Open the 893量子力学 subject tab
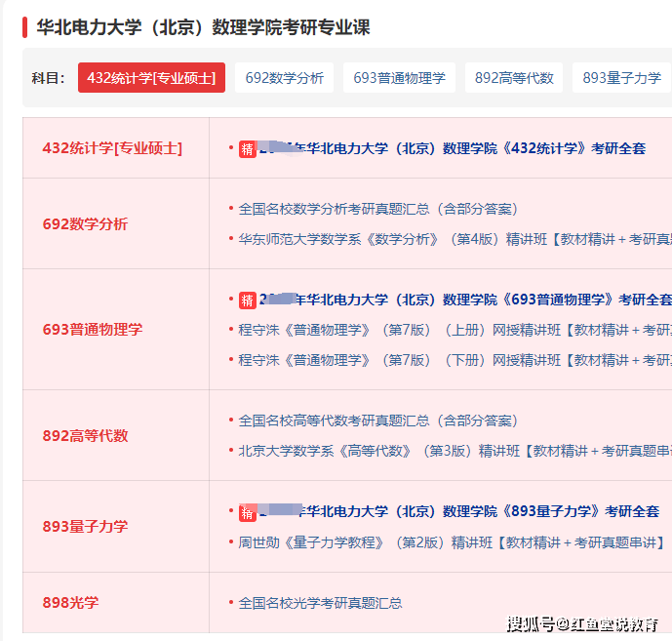672x641 pixels. (621, 78)
